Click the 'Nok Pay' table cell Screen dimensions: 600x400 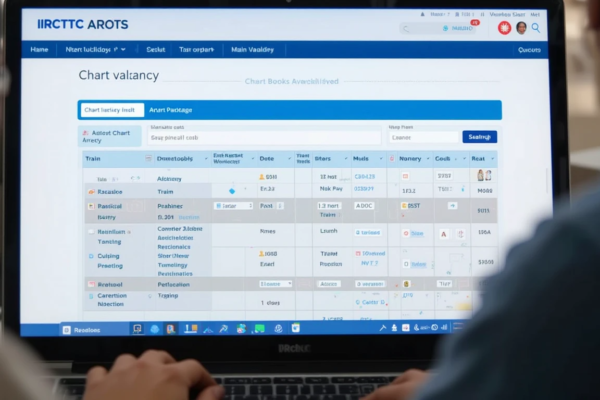pyautogui.click(x=331, y=189)
